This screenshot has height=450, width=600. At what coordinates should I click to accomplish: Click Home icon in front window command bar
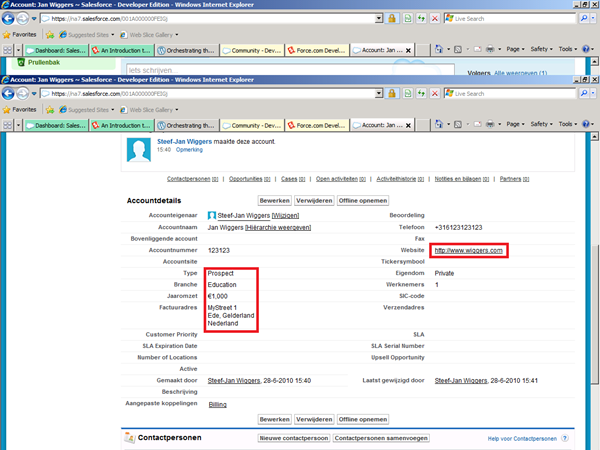[x=439, y=125]
